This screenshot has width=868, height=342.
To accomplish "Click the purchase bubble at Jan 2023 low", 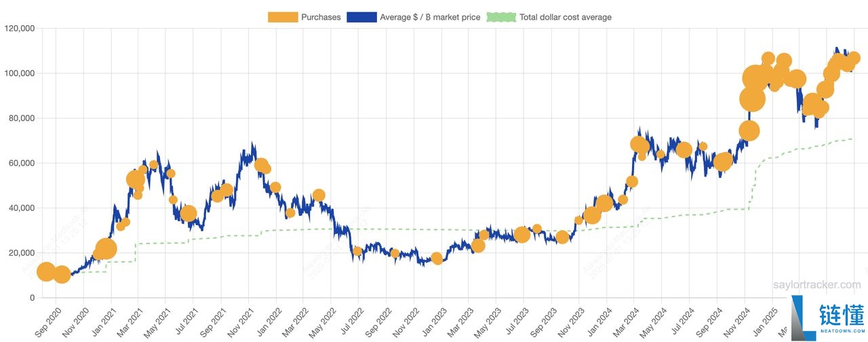I will pyautogui.click(x=437, y=259).
